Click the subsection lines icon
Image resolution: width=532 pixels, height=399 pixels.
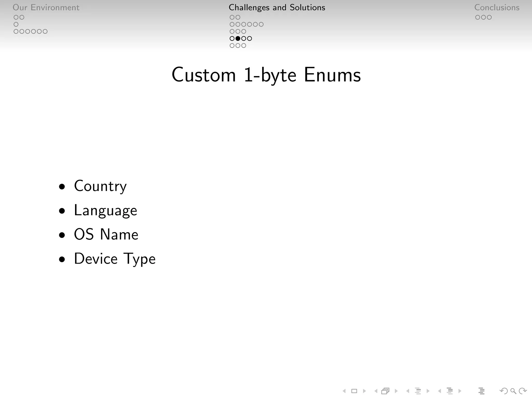pyautogui.click(x=418, y=391)
